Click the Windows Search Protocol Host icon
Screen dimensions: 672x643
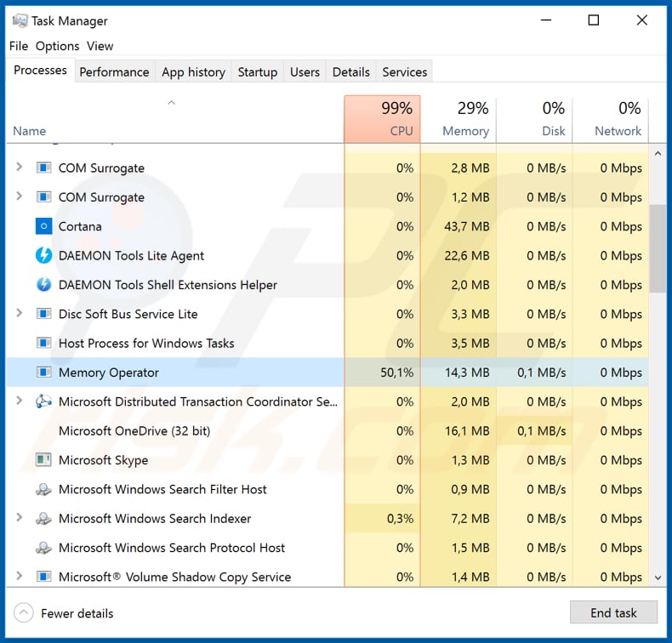(43, 548)
